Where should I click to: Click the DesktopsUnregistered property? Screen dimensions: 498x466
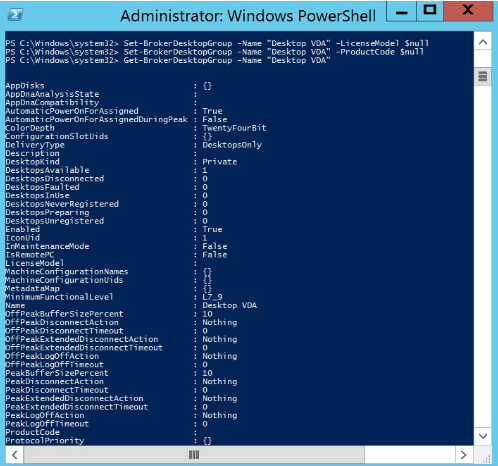click(x=55, y=221)
